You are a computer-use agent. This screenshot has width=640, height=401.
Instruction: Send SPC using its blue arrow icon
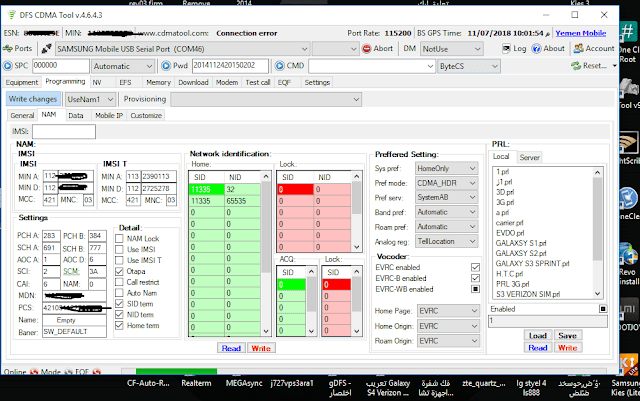coord(7,66)
